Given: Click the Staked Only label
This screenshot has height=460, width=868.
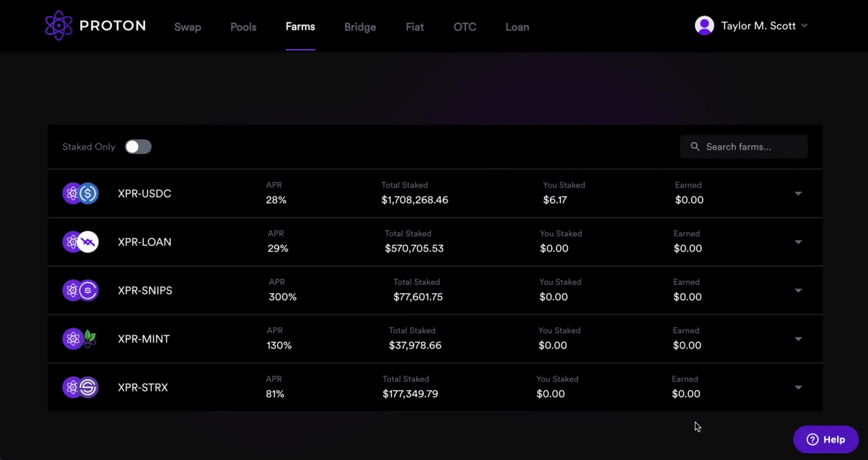Looking at the screenshot, I should [89, 147].
